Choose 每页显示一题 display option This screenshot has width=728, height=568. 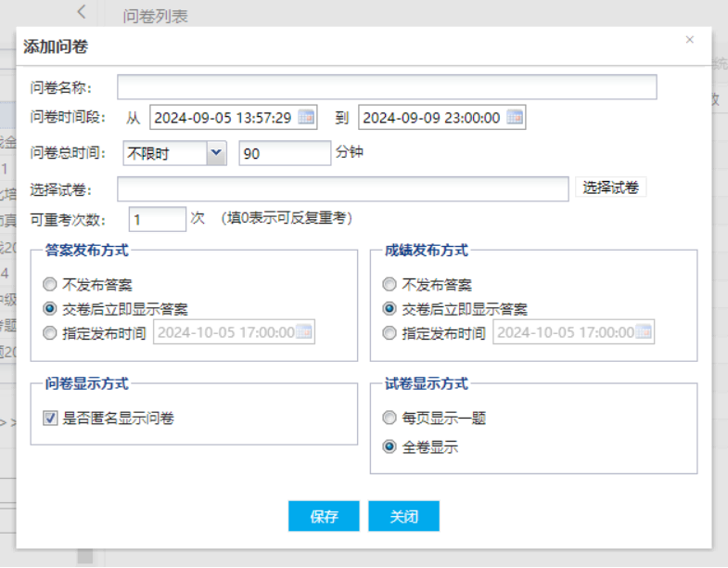click(x=390, y=419)
